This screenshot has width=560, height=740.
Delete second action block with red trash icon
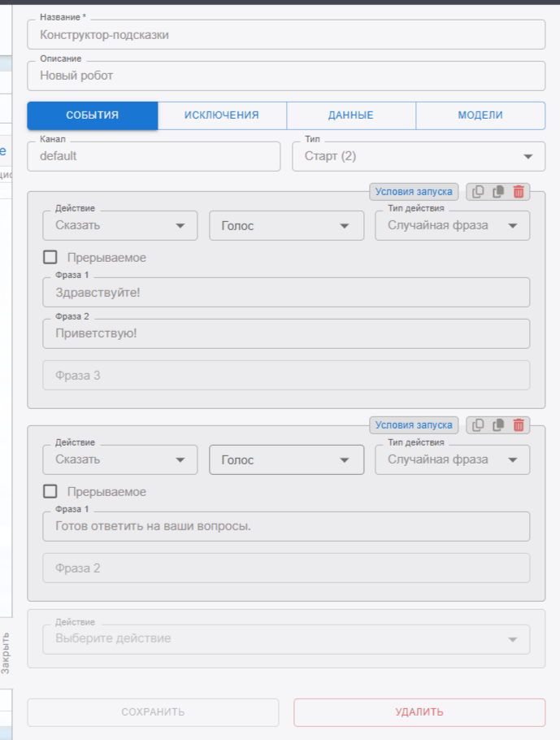519,424
